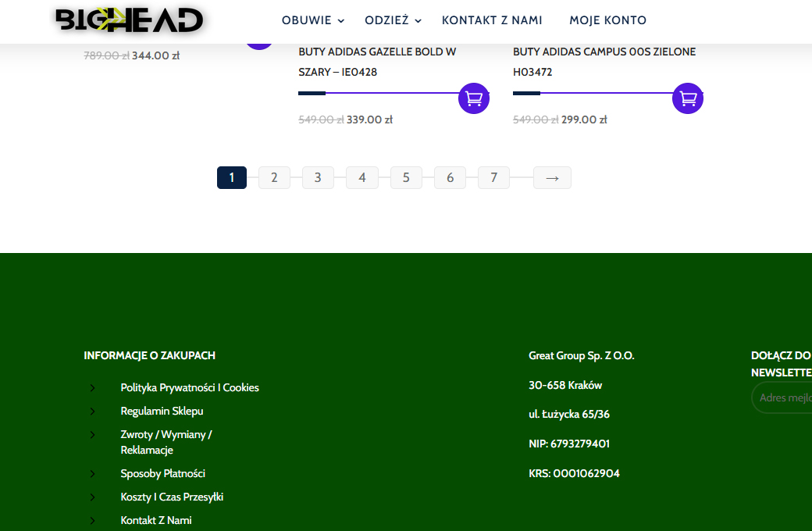Go to page 2 of products
Image resolution: width=812 pixels, height=531 pixels.
coord(274,178)
